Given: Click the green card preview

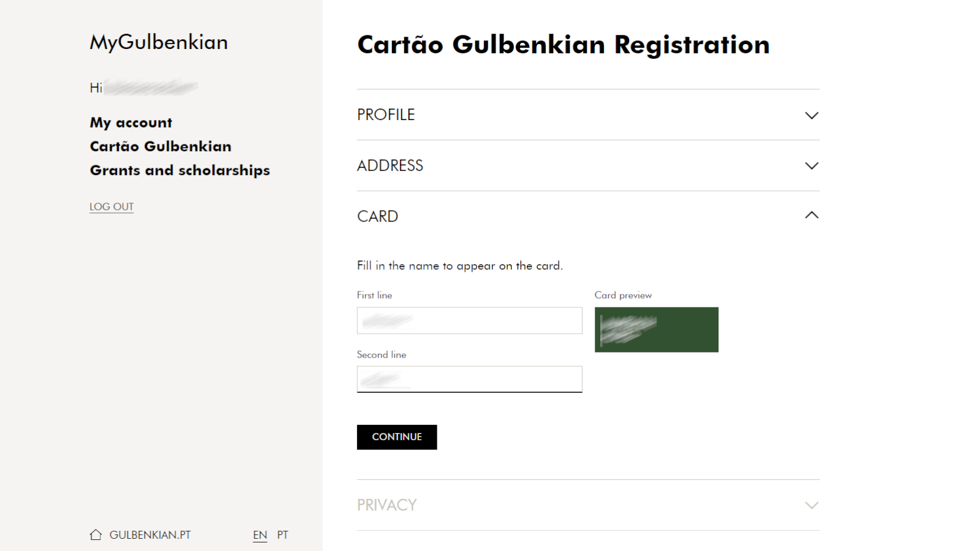Looking at the screenshot, I should (657, 330).
